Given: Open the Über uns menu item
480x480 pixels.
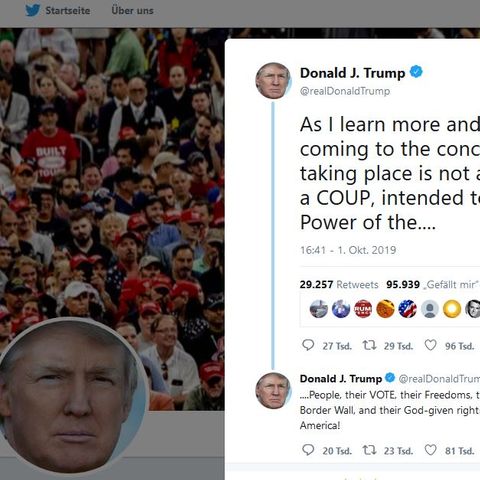Looking at the screenshot, I should (132, 11).
